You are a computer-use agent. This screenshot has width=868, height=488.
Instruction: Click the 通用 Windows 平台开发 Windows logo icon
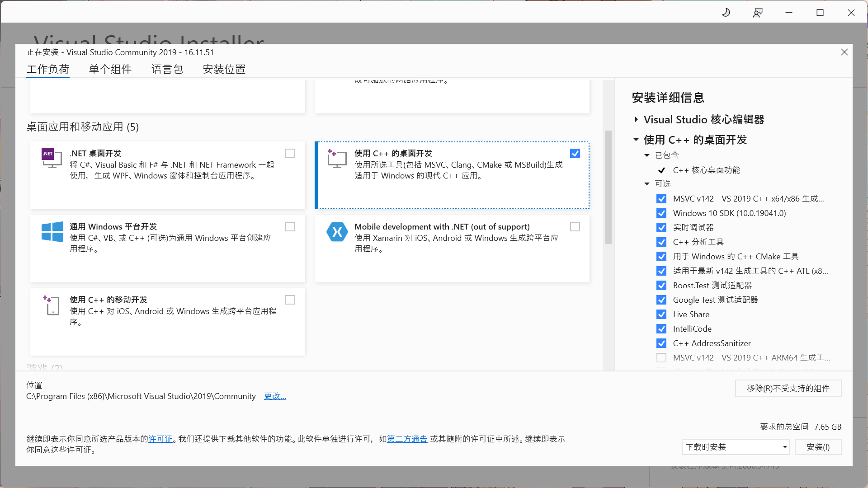52,232
